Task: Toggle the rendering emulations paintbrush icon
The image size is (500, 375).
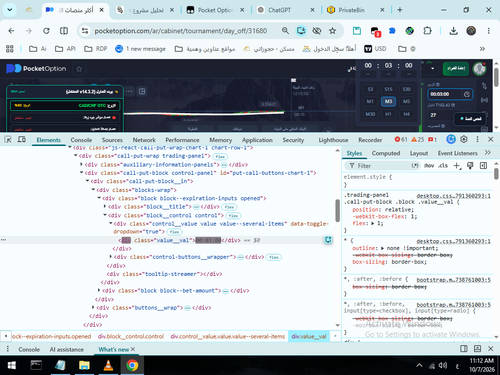Action: tap(470, 166)
